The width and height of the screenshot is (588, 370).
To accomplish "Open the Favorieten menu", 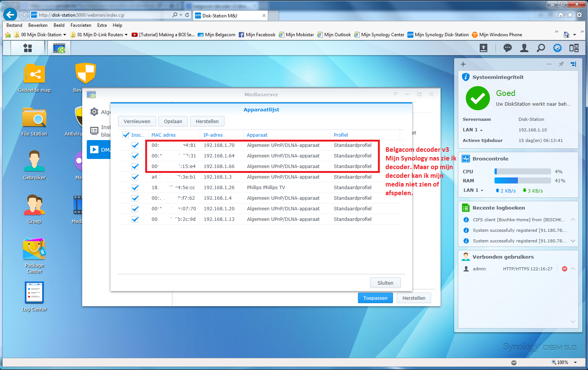I will [81, 25].
